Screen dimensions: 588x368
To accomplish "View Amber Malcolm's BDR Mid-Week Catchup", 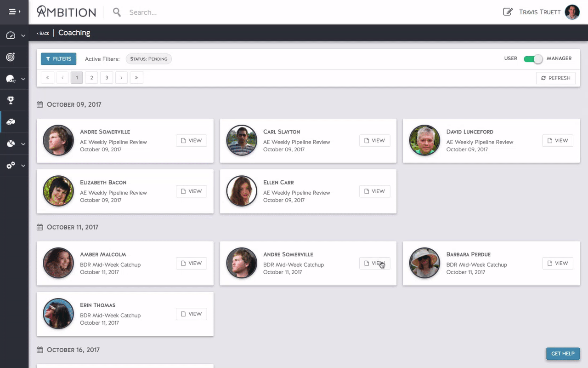I will [x=192, y=263].
